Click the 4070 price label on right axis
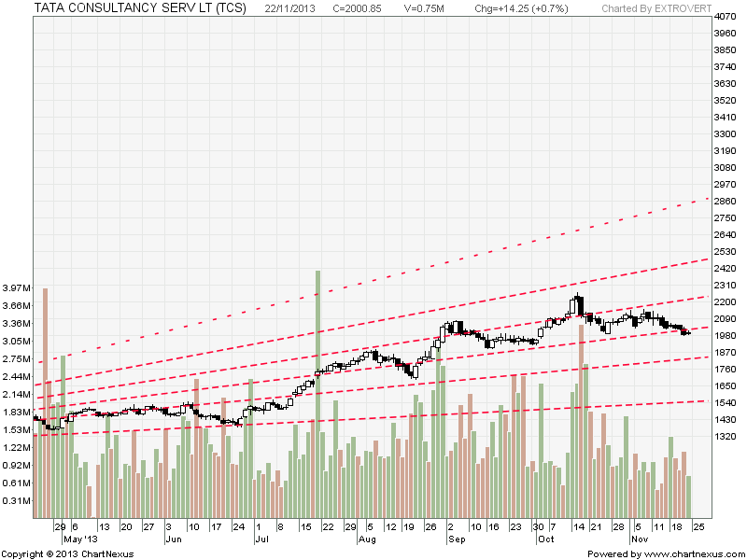 point(725,18)
